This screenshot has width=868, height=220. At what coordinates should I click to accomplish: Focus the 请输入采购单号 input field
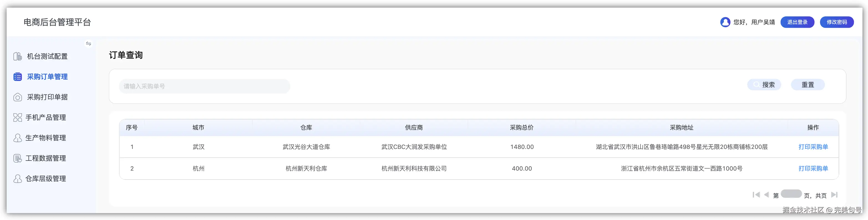[x=204, y=86]
